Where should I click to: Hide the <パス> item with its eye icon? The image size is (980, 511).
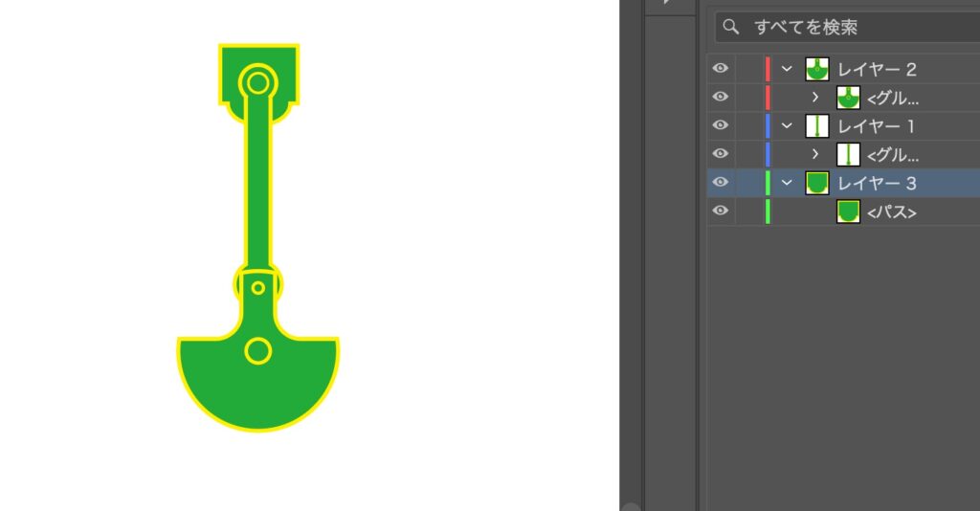pyautogui.click(x=721, y=211)
